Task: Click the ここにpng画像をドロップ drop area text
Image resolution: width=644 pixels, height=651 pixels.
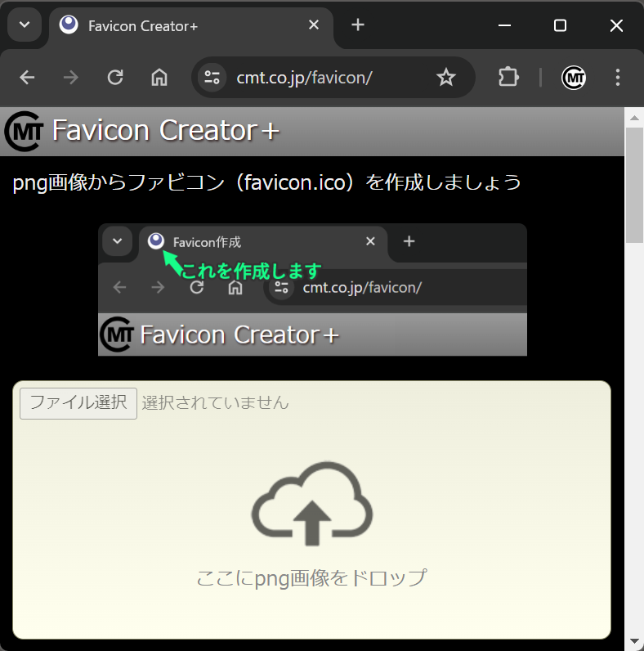Action: click(311, 578)
